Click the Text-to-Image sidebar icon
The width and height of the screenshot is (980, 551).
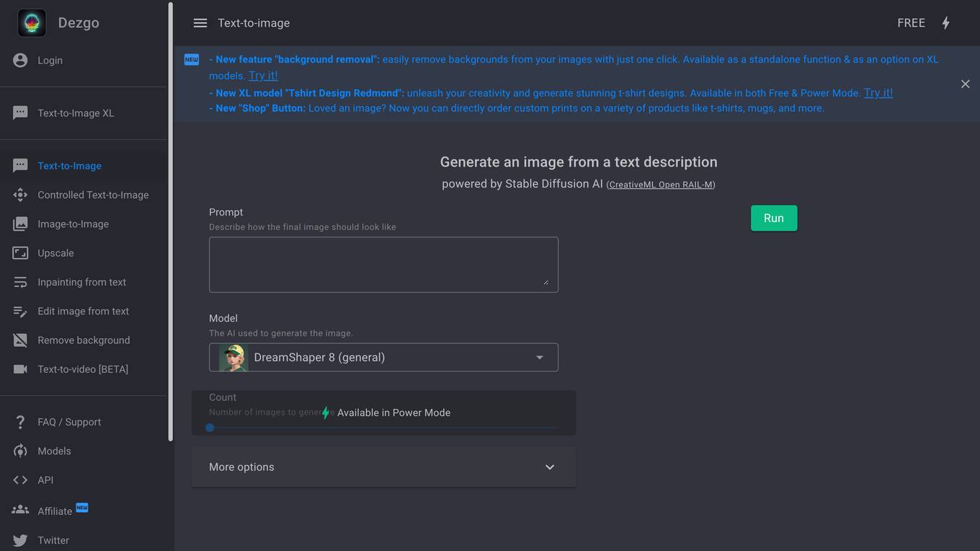(20, 165)
